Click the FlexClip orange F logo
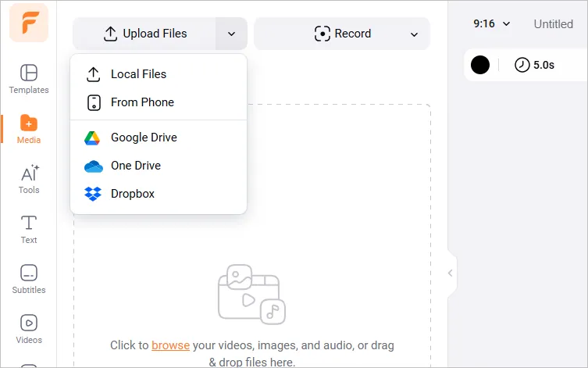The image size is (588, 368). tap(29, 23)
